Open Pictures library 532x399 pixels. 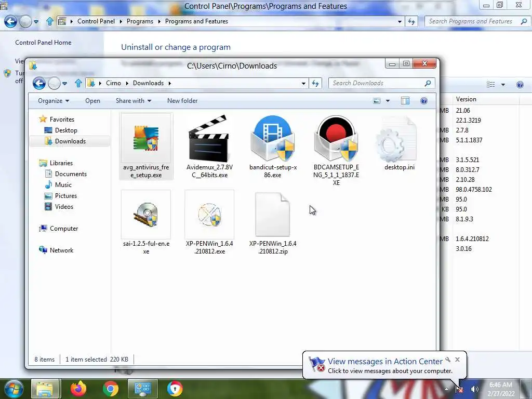66,196
